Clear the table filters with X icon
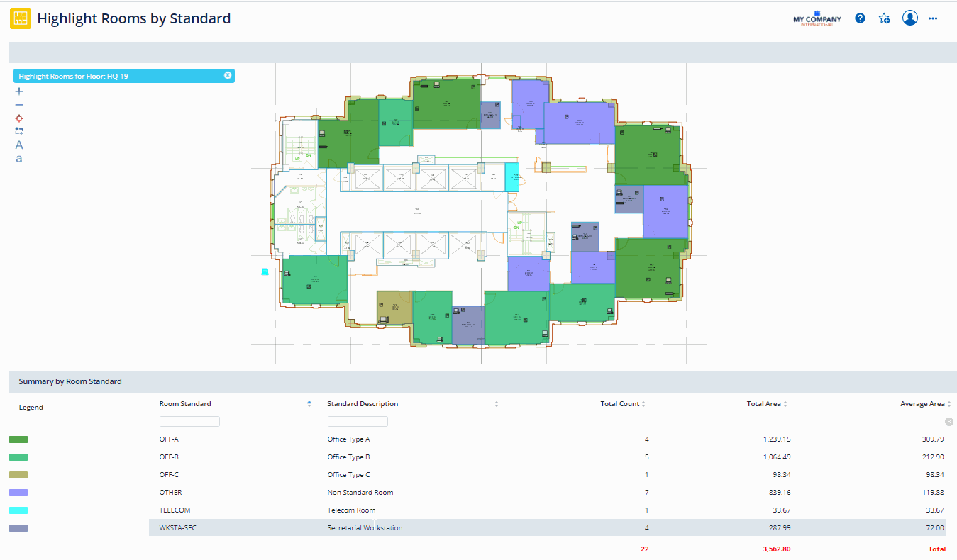This screenshot has height=560, width=957. tap(949, 422)
